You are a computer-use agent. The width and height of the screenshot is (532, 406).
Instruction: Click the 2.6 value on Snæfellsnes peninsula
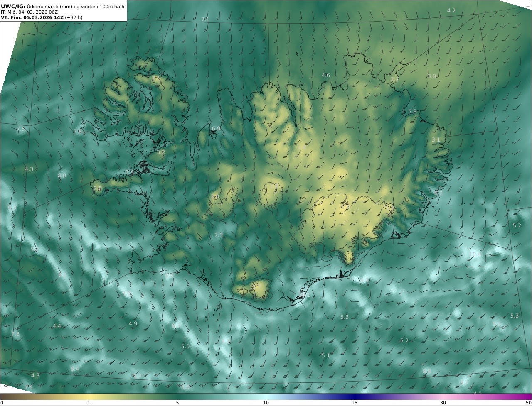coord(97,188)
